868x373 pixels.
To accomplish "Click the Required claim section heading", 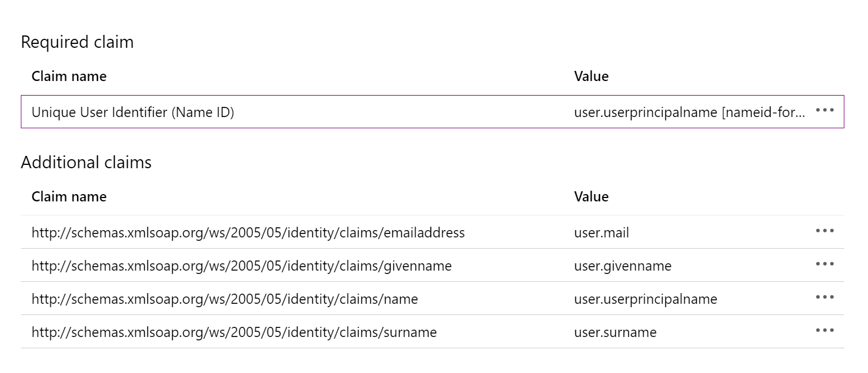I will pos(77,42).
